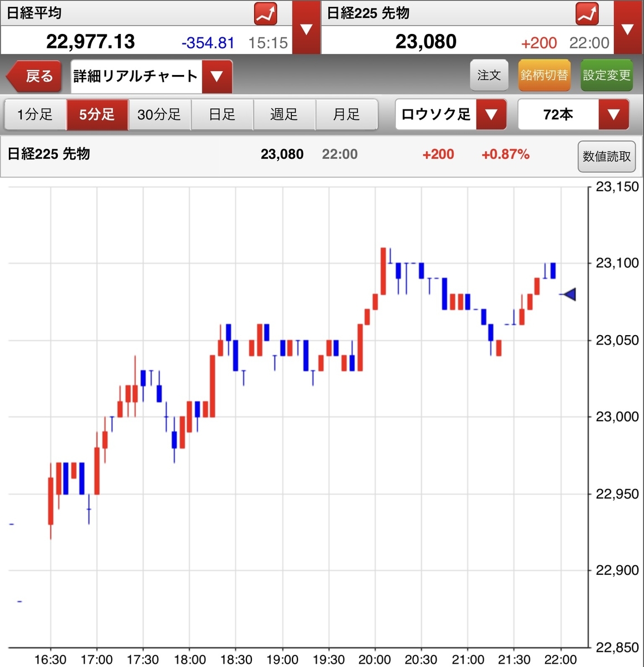Click the 22:00 time axis label
644x667 pixels.
pos(561,660)
